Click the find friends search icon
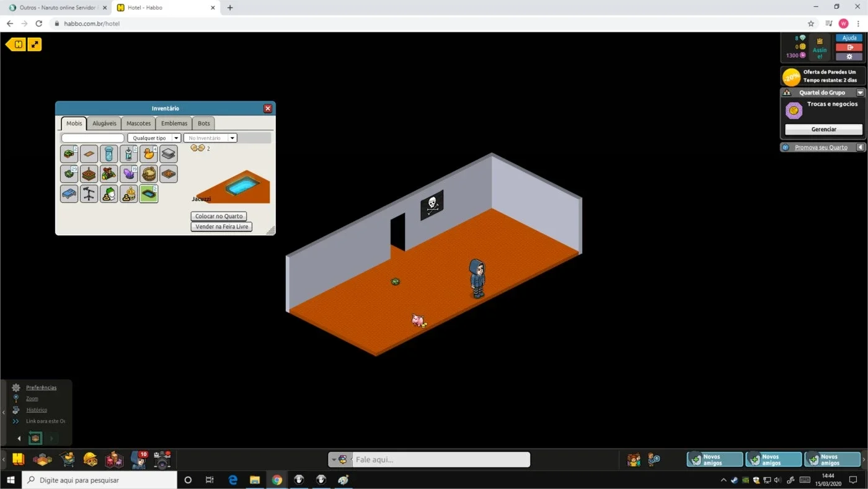 click(653, 460)
